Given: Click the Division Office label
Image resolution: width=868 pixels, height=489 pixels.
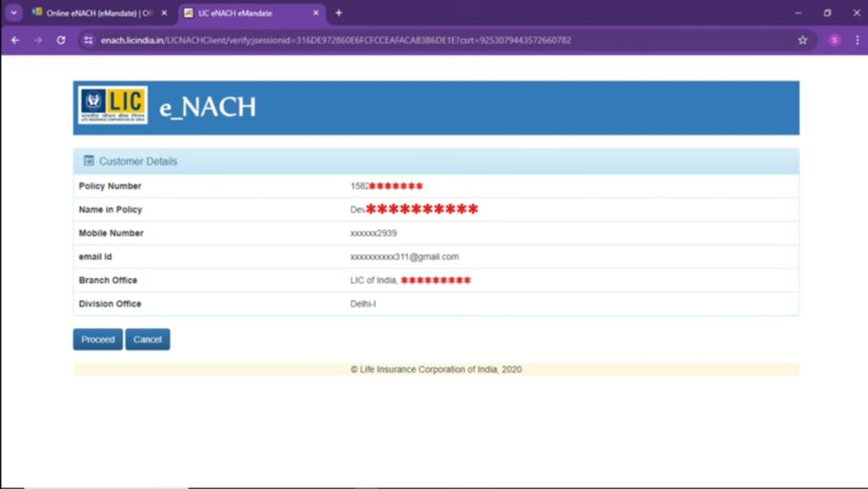Looking at the screenshot, I should coord(109,303).
